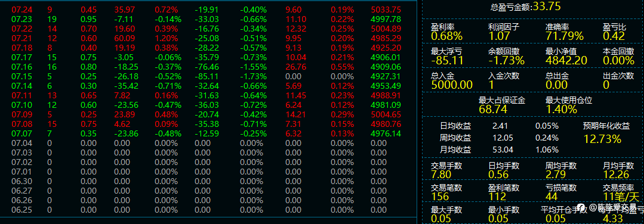The width and height of the screenshot is (644, 224).
Task: Click the 总入金 5000.00 value
Action: (x=452, y=85)
